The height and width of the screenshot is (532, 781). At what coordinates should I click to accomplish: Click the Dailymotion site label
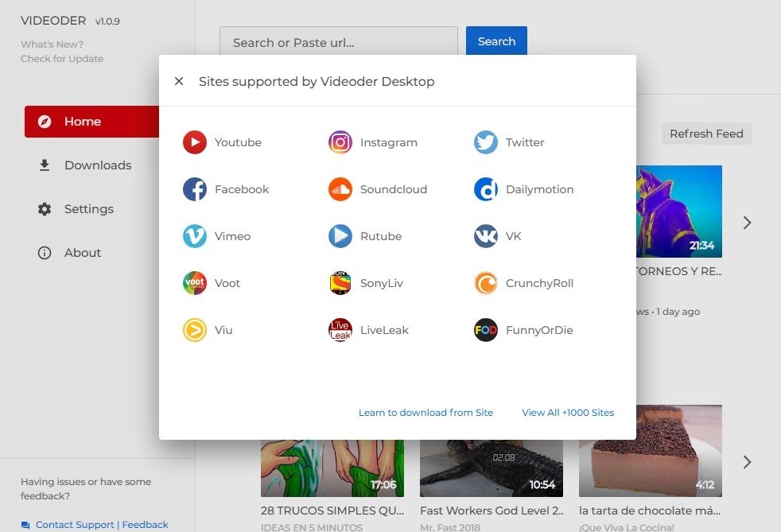pyautogui.click(x=539, y=189)
